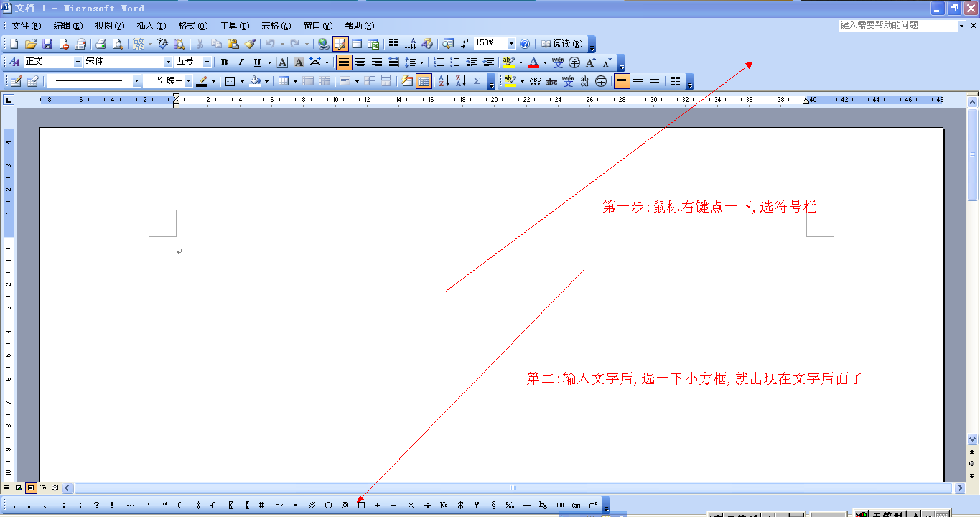Toggle character border A button
980x517 pixels.
click(283, 62)
